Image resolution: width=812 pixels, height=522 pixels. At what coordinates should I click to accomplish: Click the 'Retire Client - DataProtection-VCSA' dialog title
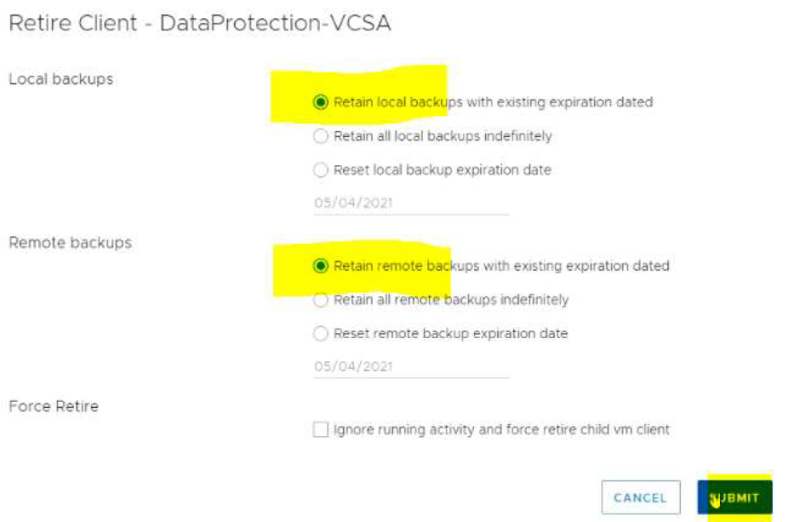tap(199, 23)
